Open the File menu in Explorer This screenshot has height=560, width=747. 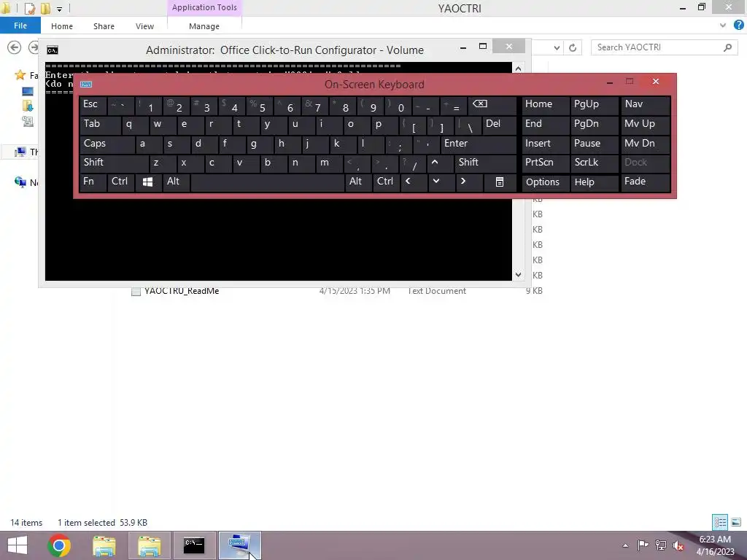pyautogui.click(x=20, y=26)
